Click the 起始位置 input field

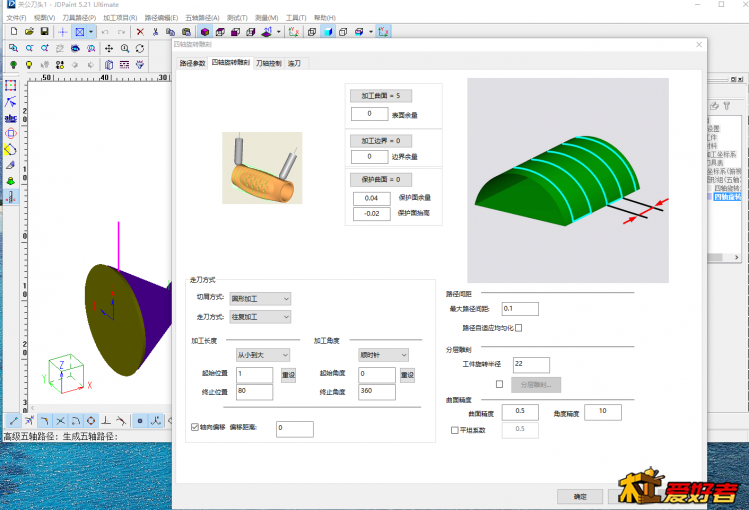(255, 375)
